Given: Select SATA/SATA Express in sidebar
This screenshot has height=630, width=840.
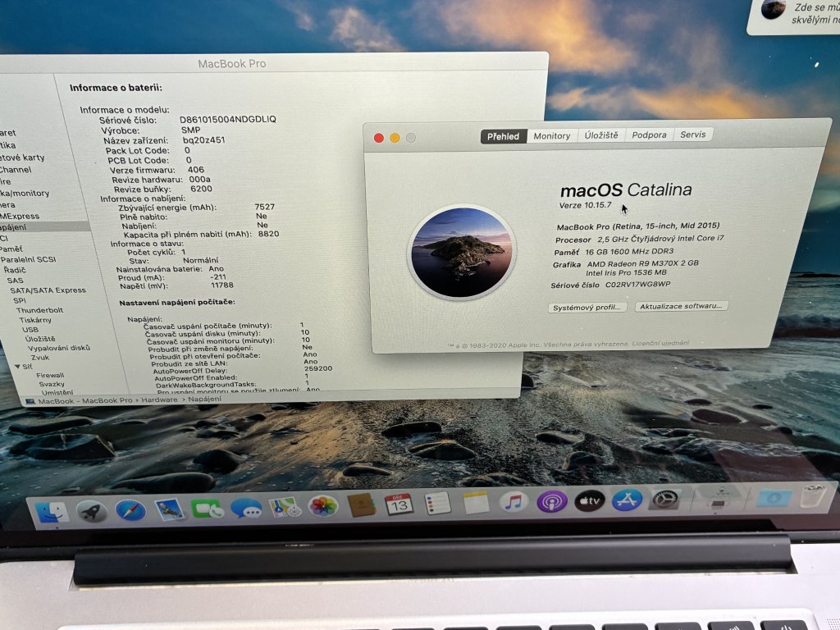Looking at the screenshot, I should pos(48,290).
